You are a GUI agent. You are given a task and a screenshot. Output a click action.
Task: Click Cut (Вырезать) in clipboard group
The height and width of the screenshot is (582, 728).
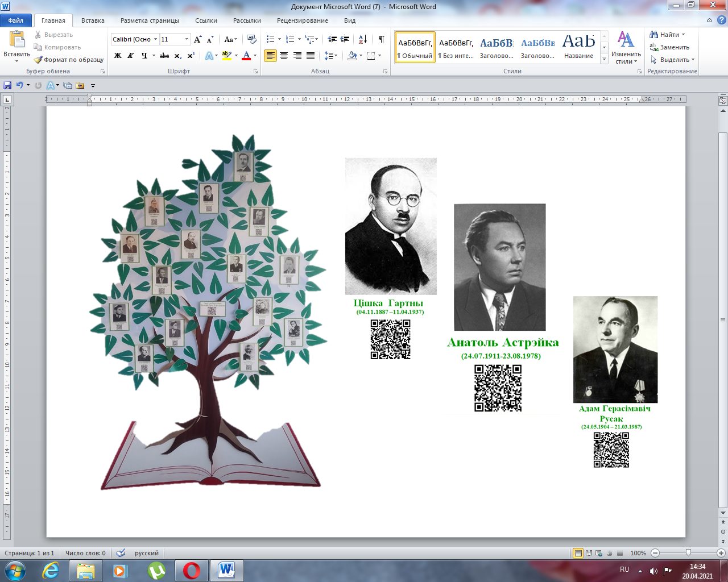(x=53, y=35)
